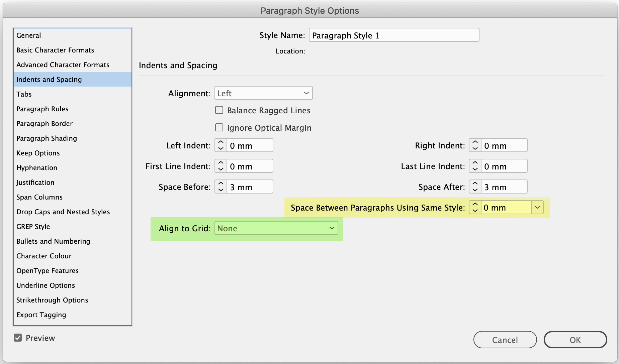This screenshot has width=619, height=364.
Task: Disable the Preview option
Action: 18,338
